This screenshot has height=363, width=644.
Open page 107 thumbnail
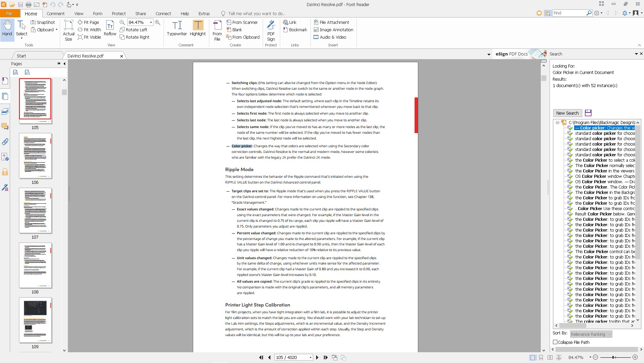pyautogui.click(x=35, y=210)
